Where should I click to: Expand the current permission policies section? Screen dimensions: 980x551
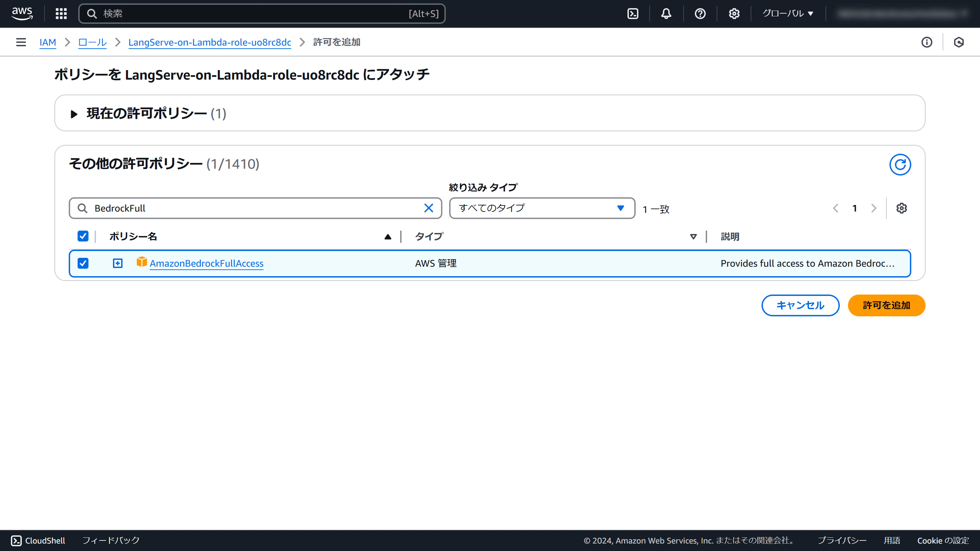[x=74, y=114]
